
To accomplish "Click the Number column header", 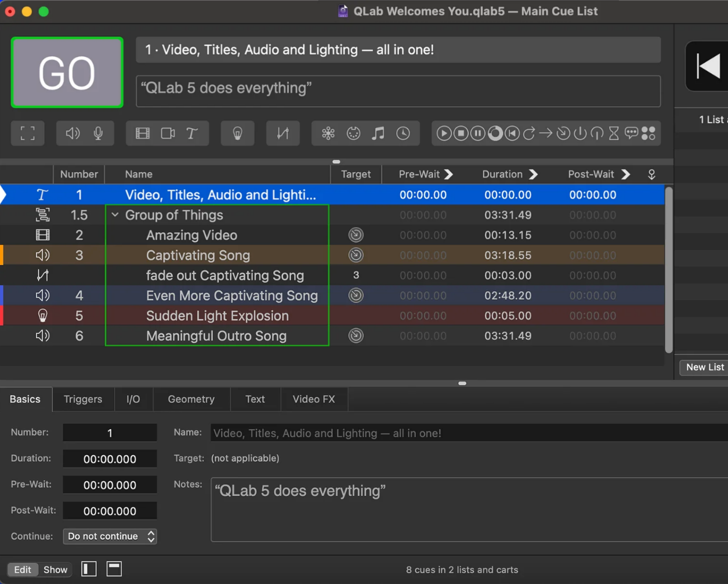I will click(79, 174).
